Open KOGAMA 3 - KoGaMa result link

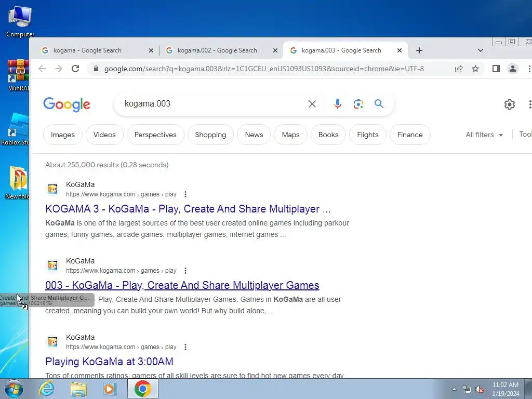click(x=188, y=209)
